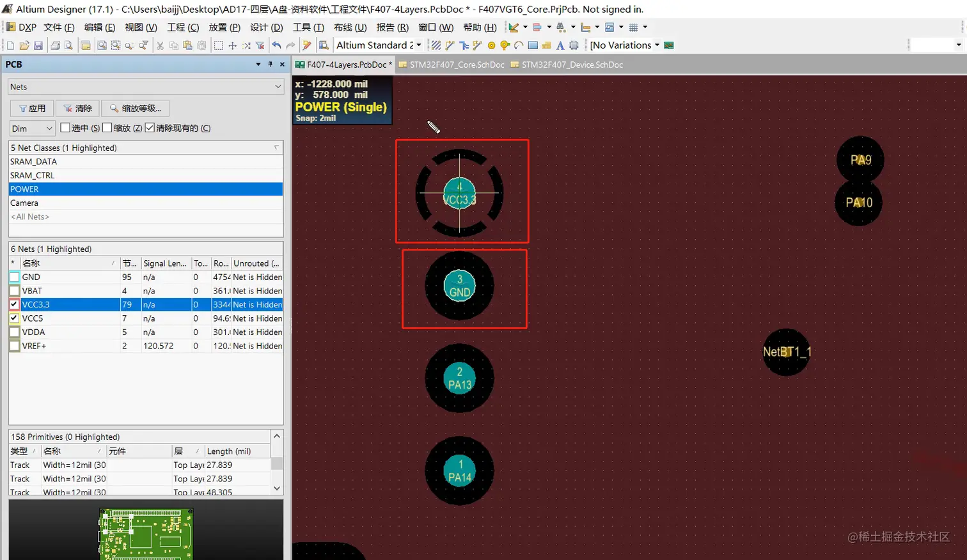Open print preview magnifier icon

click(68, 45)
